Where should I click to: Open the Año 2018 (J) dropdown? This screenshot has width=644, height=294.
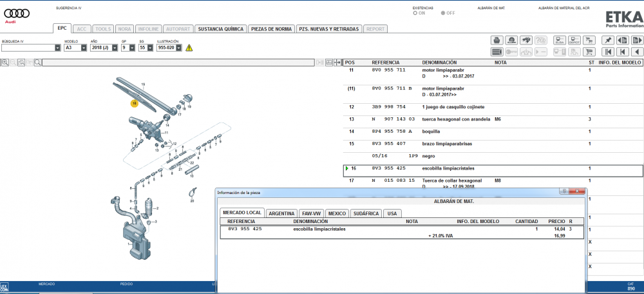(x=115, y=48)
